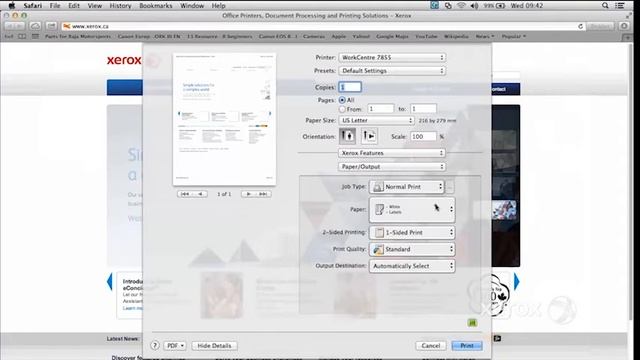Screen dimensions: 640x360
Task: Open the Reading List icon
Action: (x=22, y=36)
